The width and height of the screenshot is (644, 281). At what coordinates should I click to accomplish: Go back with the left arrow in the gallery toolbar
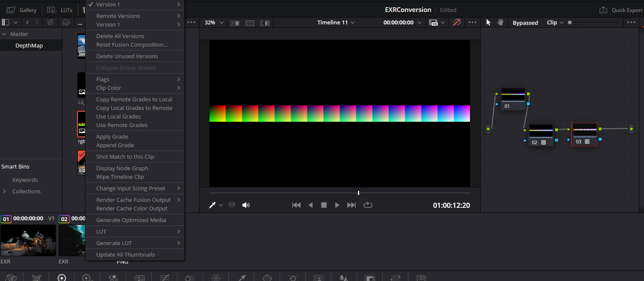click(x=27, y=22)
